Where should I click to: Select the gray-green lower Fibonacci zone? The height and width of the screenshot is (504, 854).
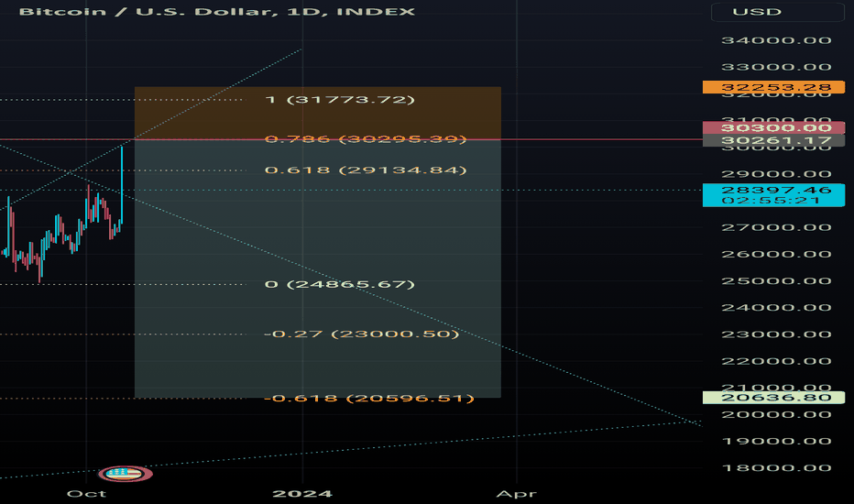(x=318, y=268)
